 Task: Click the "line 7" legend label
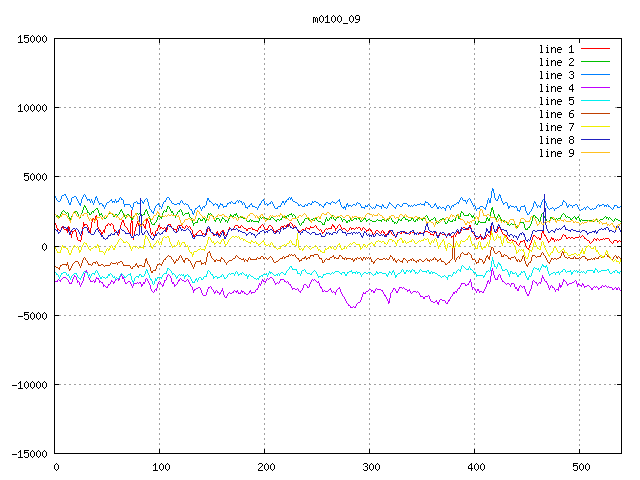(x=556, y=127)
